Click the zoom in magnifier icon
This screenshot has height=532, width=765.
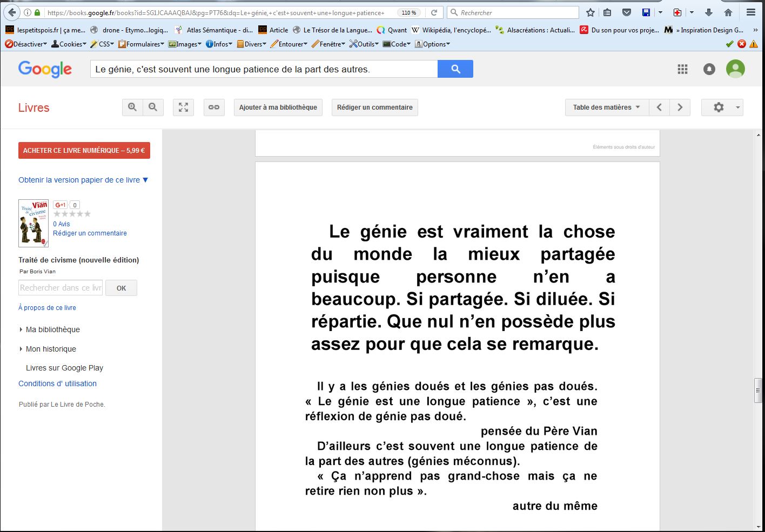coord(132,107)
